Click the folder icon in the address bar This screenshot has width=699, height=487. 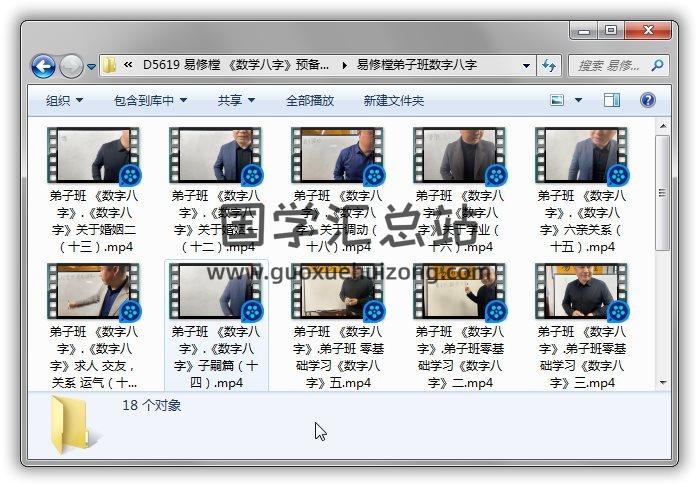[110, 66]
